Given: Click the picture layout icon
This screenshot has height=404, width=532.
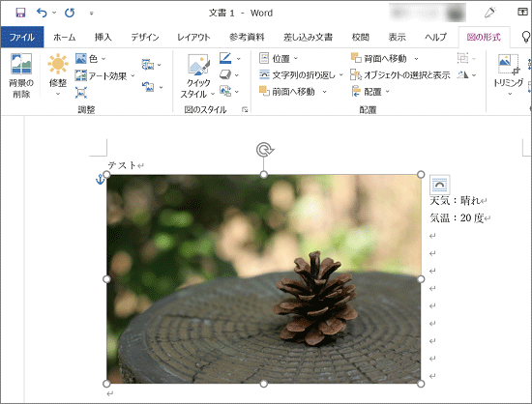Looking at the screenshot, I should click(x=225, y=91).
